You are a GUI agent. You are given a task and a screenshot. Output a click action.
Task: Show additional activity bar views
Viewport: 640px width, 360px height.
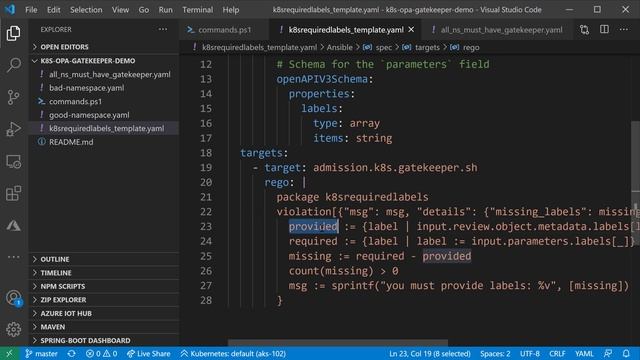coord(13,257)
